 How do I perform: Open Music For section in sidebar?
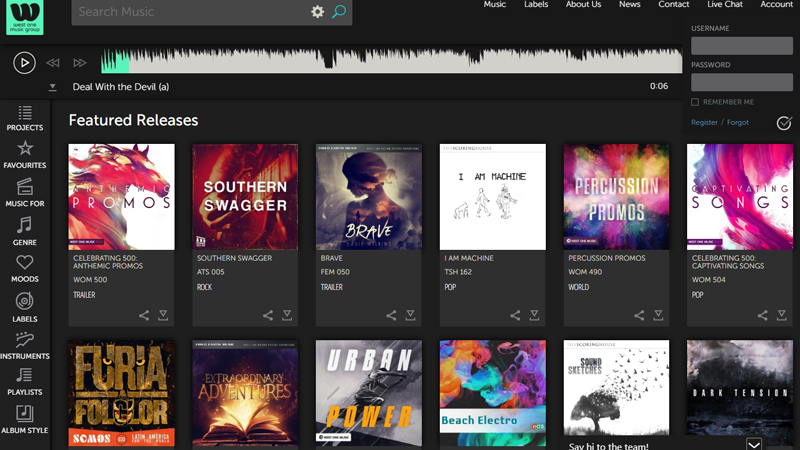24,193
